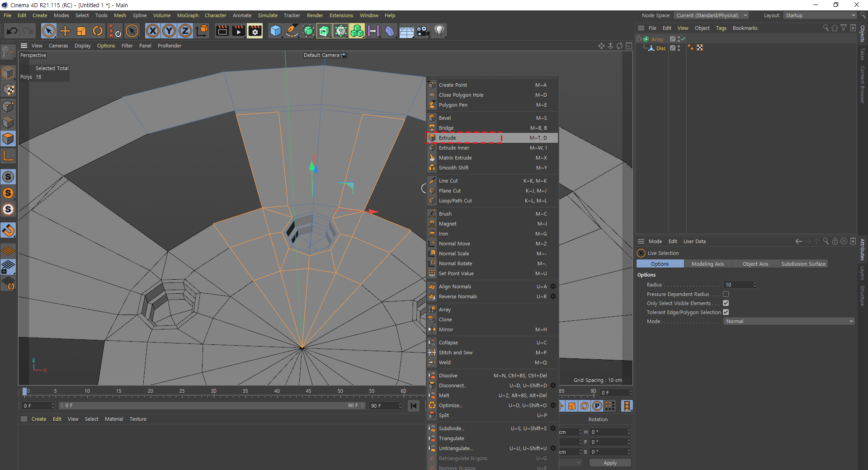Click the Spline Pen icon
868x470 pixels.
292,31
